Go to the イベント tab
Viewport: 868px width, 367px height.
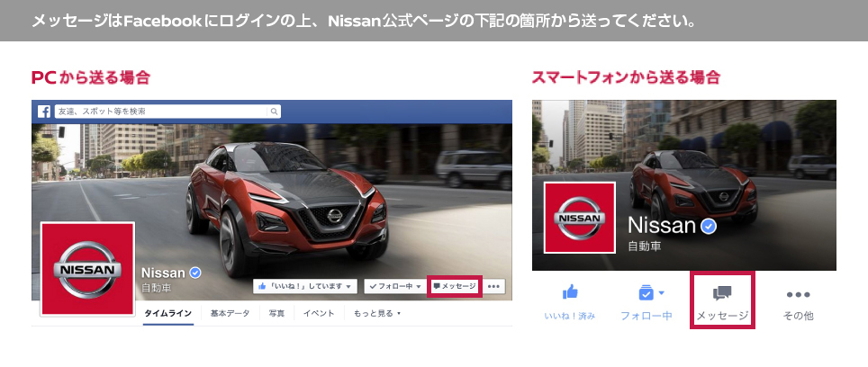tap(319, 314)
